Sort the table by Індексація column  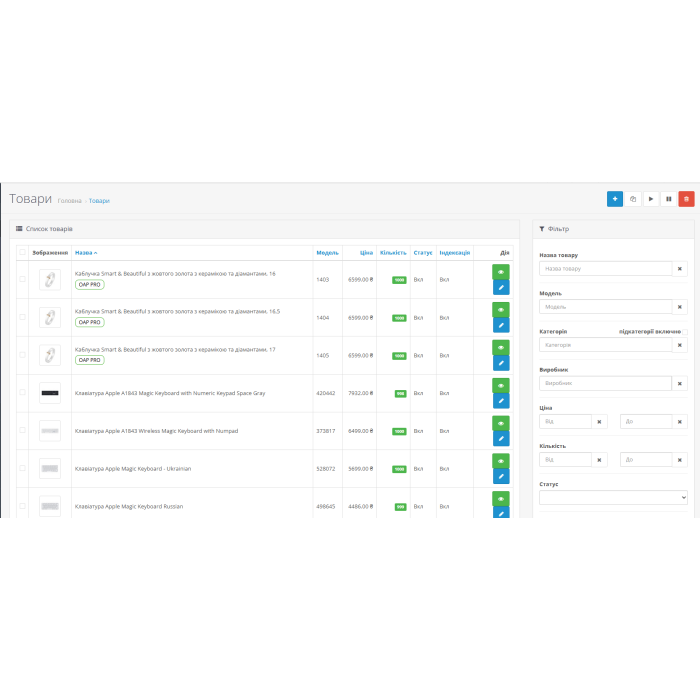click(454, 253)
